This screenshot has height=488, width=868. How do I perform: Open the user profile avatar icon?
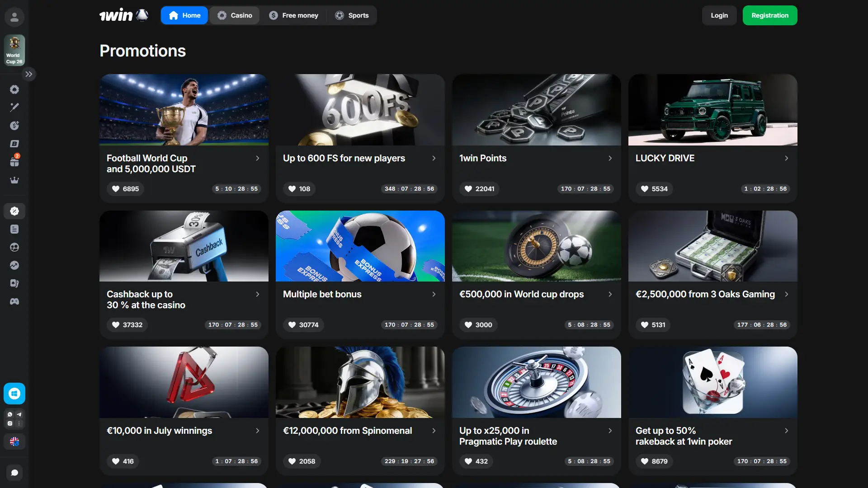click(14, 17)
